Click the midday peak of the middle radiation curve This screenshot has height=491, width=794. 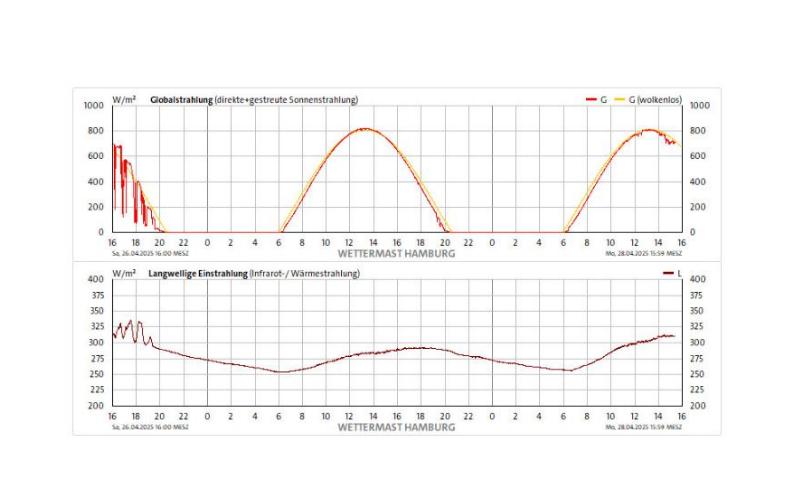pyautogui.click(x=365, y=129)
